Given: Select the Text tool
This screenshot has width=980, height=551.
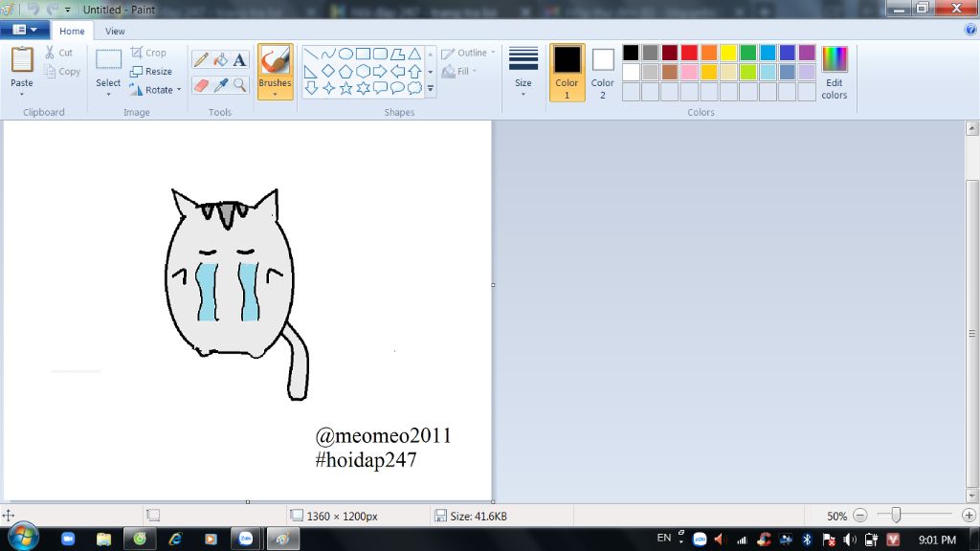Looking at the screenshot, I should point(239,60).
